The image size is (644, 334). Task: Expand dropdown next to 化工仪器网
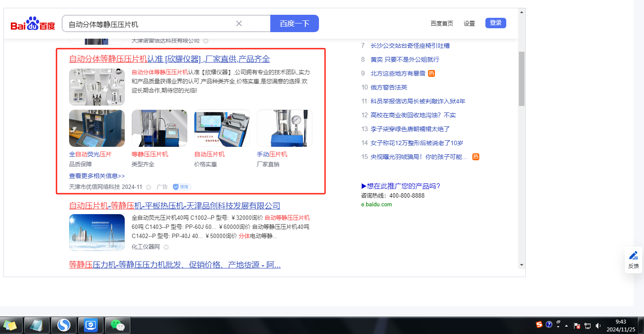[x=166, y=247]
